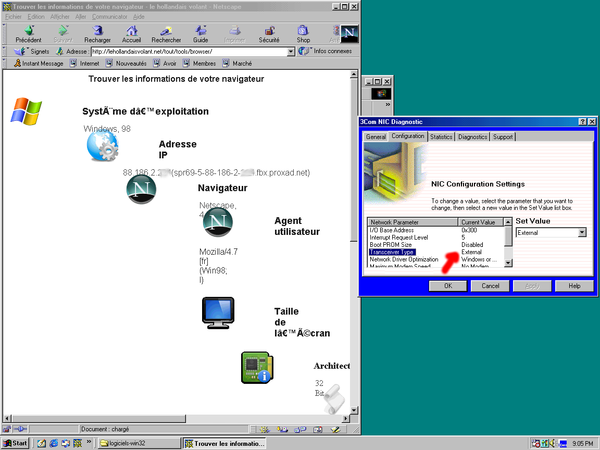Click the dialog's question-mark help button
Screen dimensions: 600x450
[x=582, y=122]
